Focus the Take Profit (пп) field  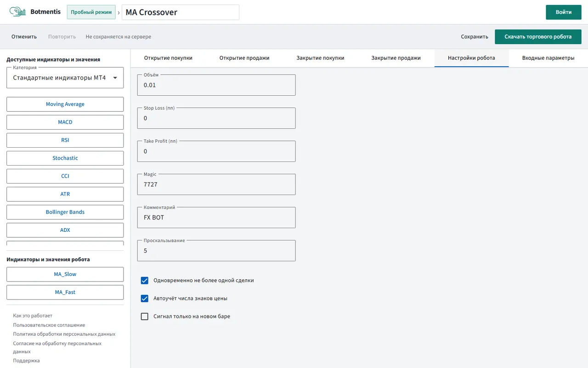(x=216, y=151)
